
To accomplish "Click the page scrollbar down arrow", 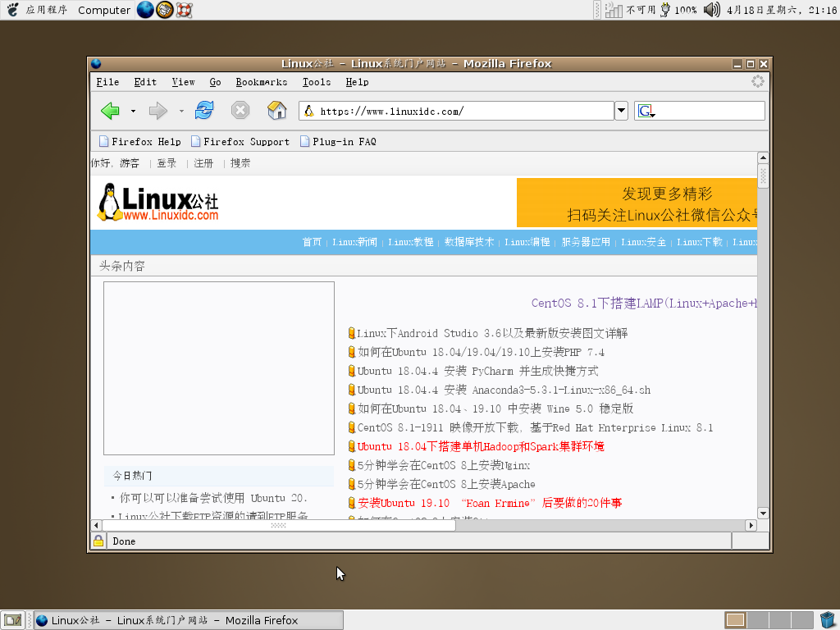I will point(763,513).
